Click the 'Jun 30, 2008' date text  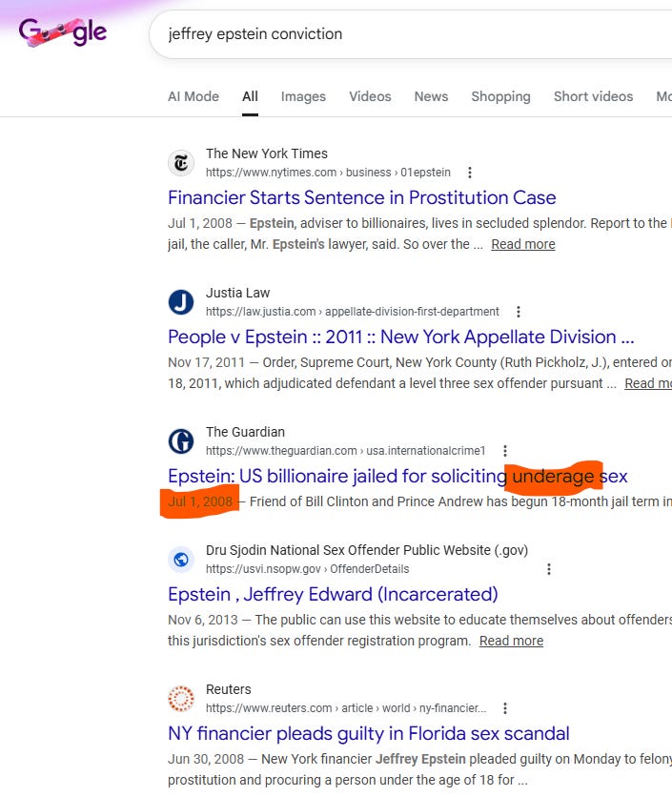[206, 759]
